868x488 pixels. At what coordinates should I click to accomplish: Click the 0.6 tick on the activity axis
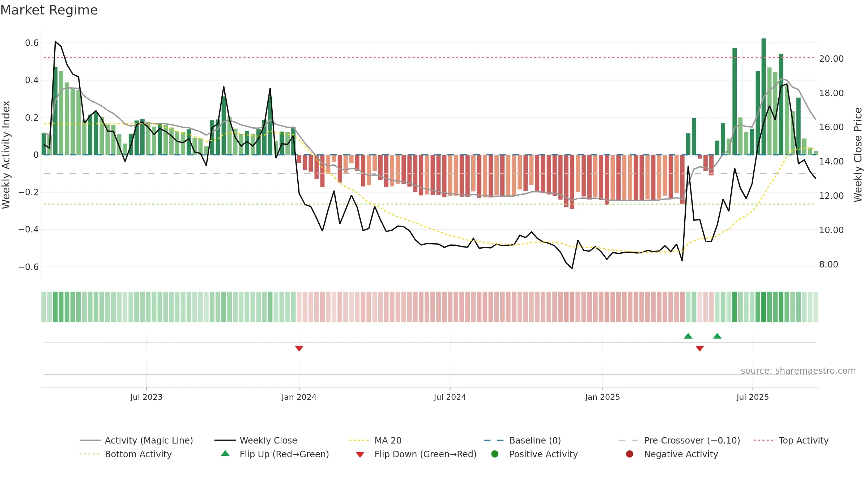click(x=32, y=43)
